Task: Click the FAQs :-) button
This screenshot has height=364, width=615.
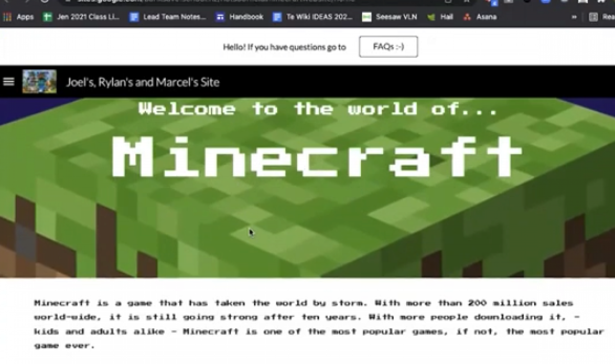Action: point(388,47)
